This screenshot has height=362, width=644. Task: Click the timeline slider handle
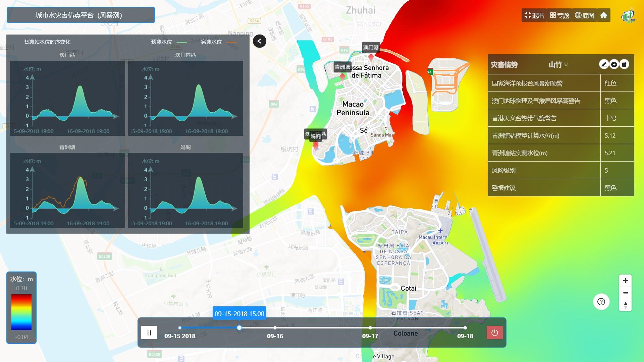pyautogui.click(x=239, y=328)
